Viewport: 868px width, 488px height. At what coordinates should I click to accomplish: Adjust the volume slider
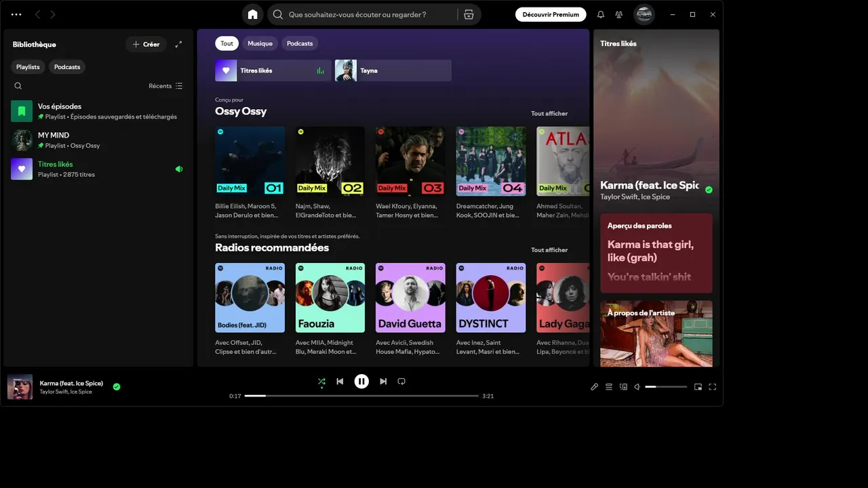[666, 387]
